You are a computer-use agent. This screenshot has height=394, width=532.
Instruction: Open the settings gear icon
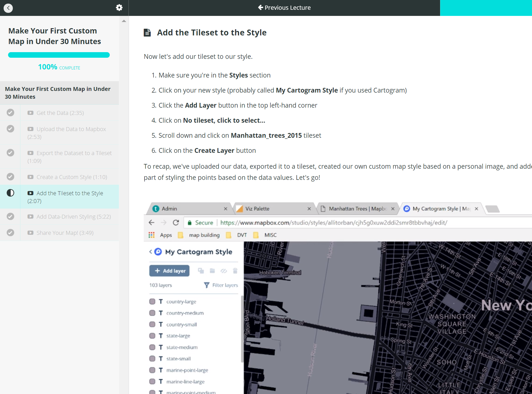[x=119, y=8]
